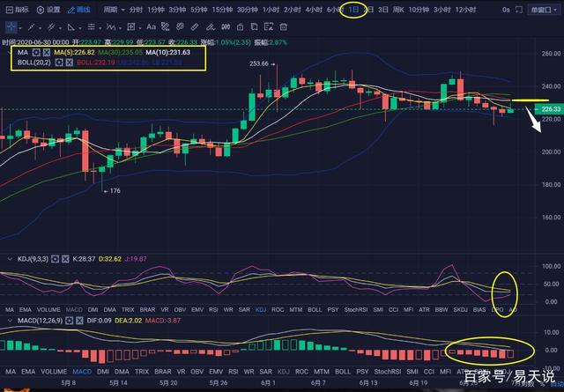Switch to the 15分钟 timeframe

222,10
